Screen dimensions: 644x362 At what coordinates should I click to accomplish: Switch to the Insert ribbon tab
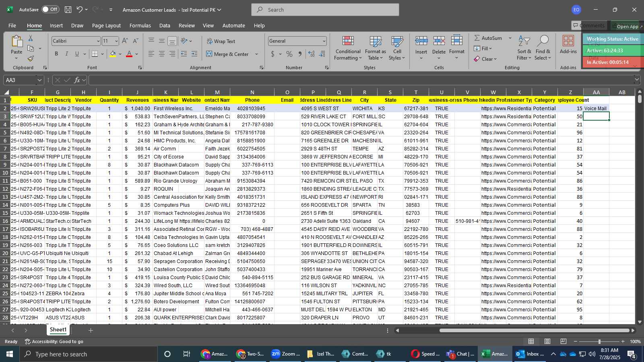[56, 25]
